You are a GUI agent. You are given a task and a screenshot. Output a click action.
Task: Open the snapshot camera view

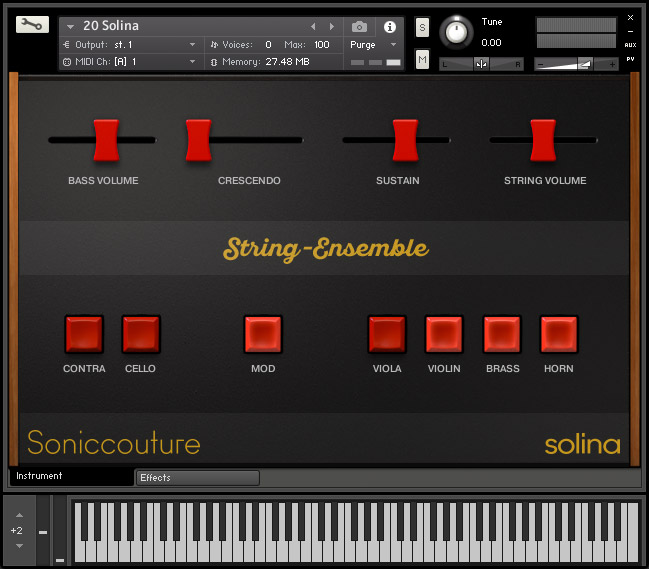point(359,27)
